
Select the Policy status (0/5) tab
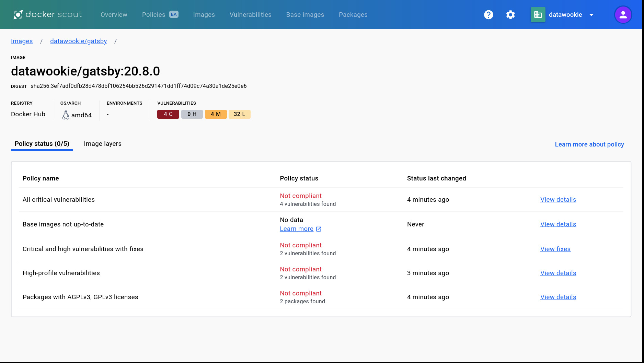(42, 144)
